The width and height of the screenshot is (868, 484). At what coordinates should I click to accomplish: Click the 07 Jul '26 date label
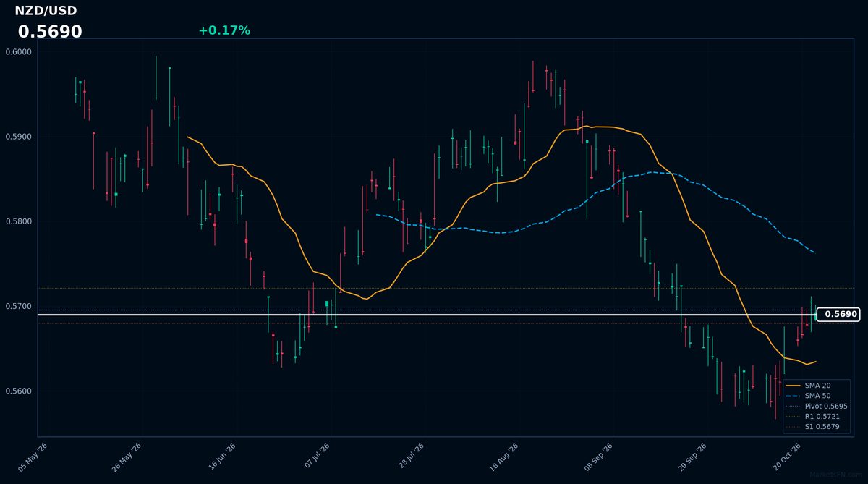[x=315, y=457]
